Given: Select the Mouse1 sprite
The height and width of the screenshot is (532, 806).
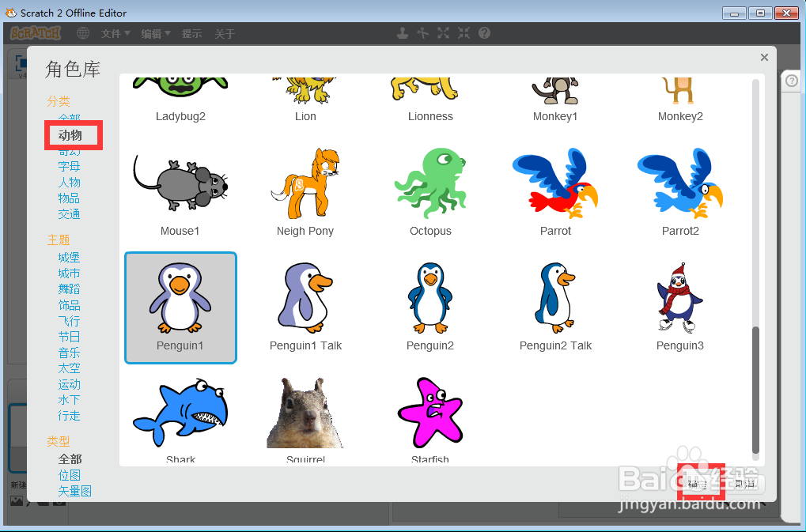Looking at the screenshot, I should coord(180,193).
